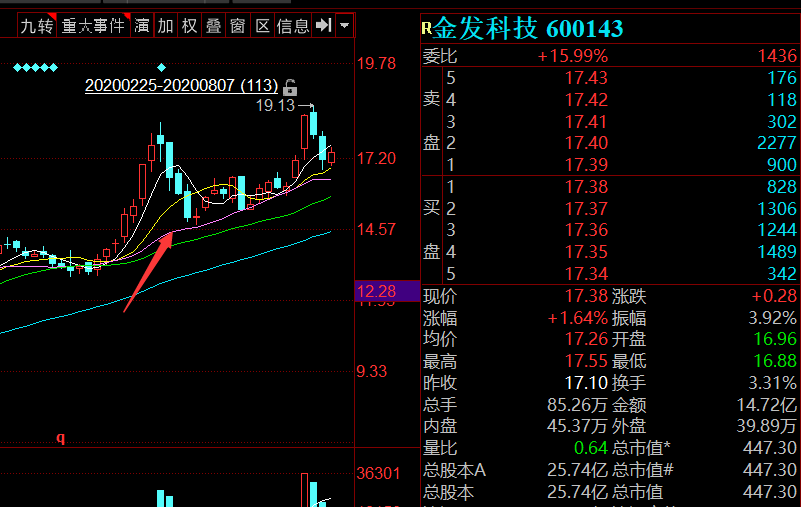Open the 信息 info tab
Image resolution: width=801 pixels, height=507 pixels.
293,25
